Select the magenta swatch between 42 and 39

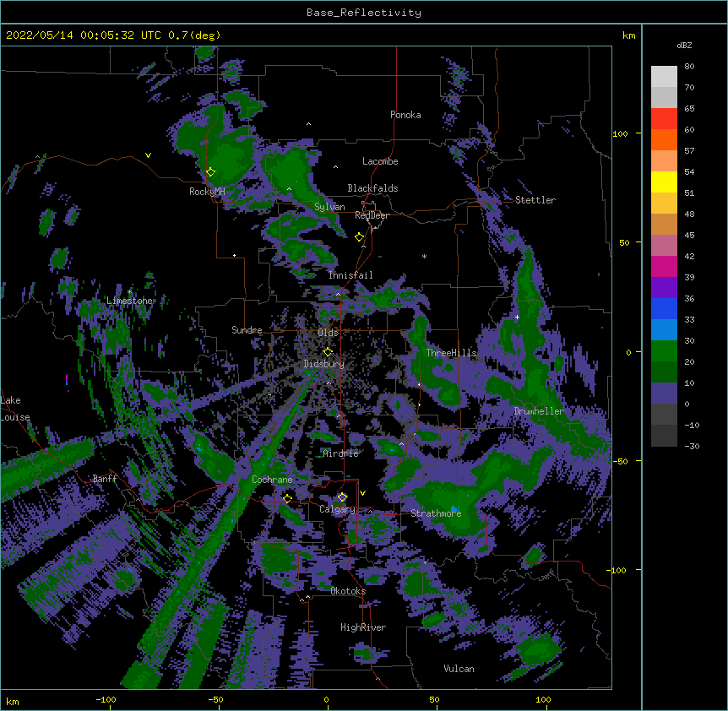pyautogui.click(x=664, y=266)
